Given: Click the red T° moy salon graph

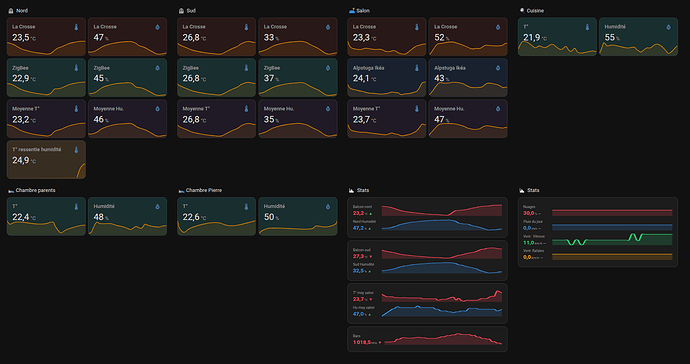Looking at the screenshot, I should 442,296.
